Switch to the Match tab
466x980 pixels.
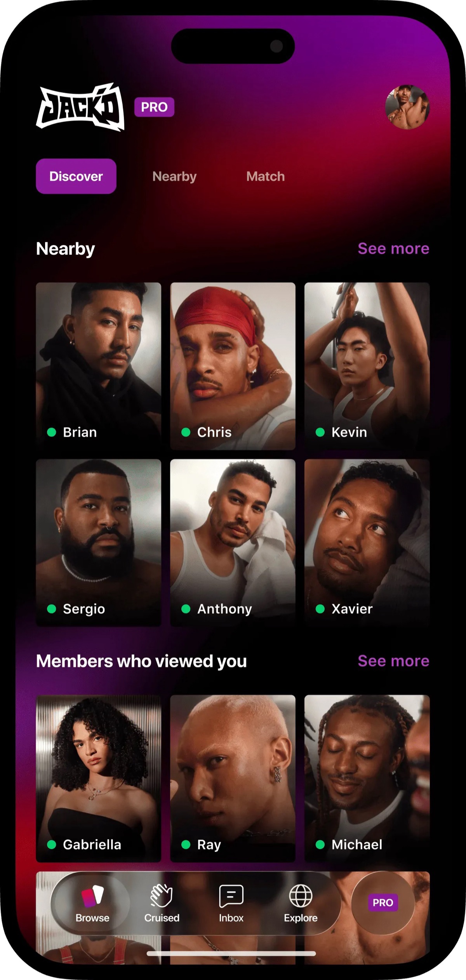[265, 176]
